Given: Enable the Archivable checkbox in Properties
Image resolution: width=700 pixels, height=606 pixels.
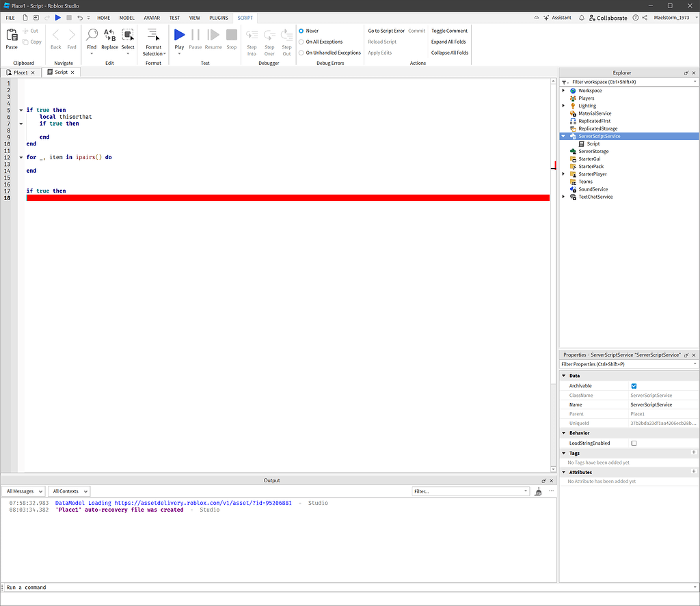Looking at the screenshot, I should [x=633, y=386].
